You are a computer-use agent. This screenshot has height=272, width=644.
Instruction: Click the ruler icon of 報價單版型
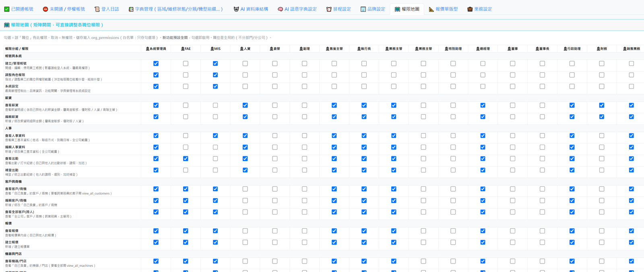431,9
